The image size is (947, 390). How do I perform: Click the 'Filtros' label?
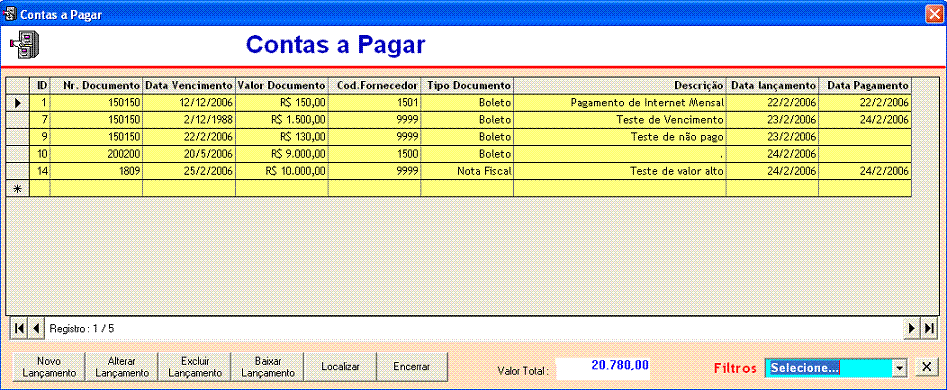(x=735, y=368)
